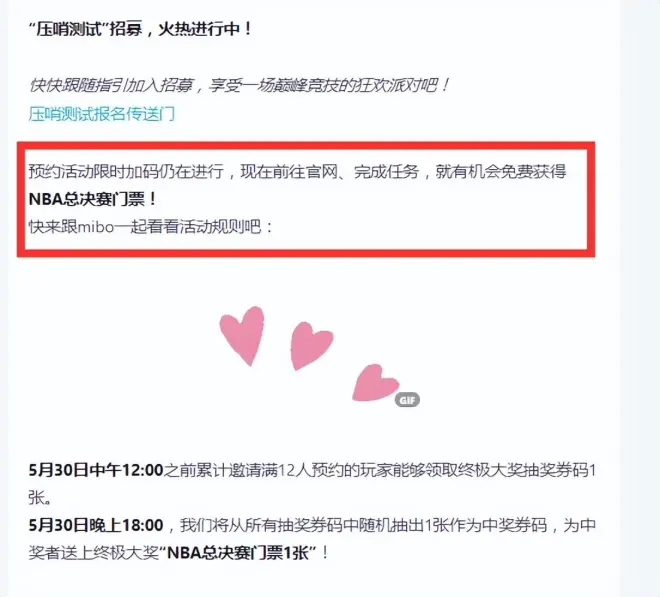Viewport: 660px width, 597px height.
Task: Click the GIF badge on the hearts image
Action: (x=407, y=400)
